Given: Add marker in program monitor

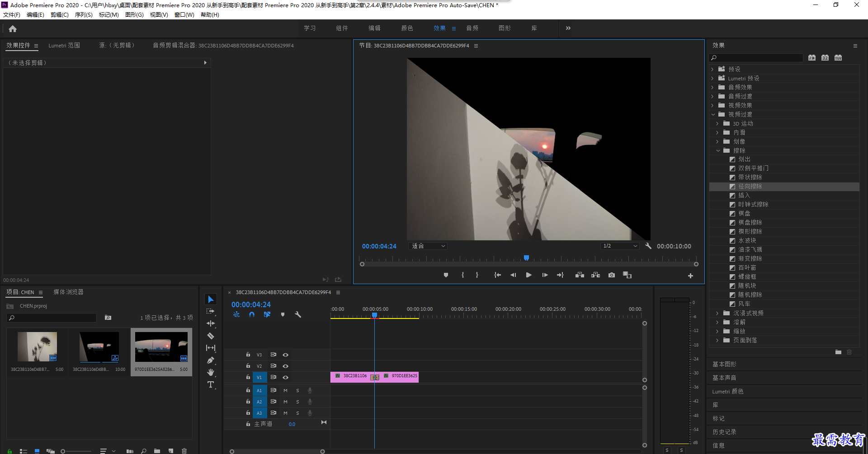Looking at the screenshot, I should click(446, 275).
